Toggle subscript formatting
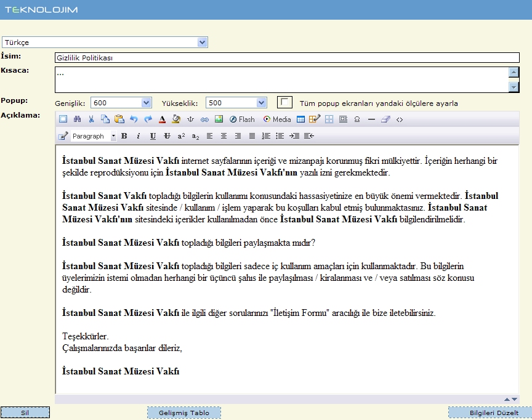The image size is (532, 420). pyautogui.click(x=195, y=135)
